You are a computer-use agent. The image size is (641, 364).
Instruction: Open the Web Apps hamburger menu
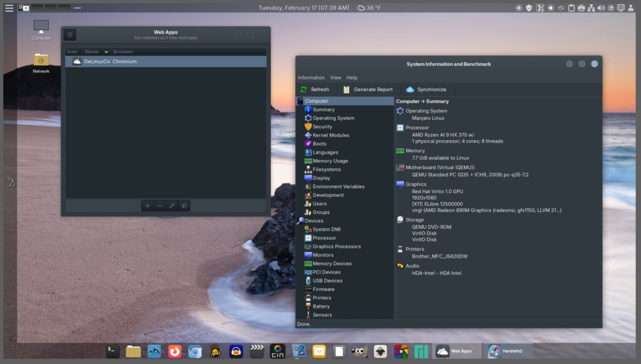[69, 34]
